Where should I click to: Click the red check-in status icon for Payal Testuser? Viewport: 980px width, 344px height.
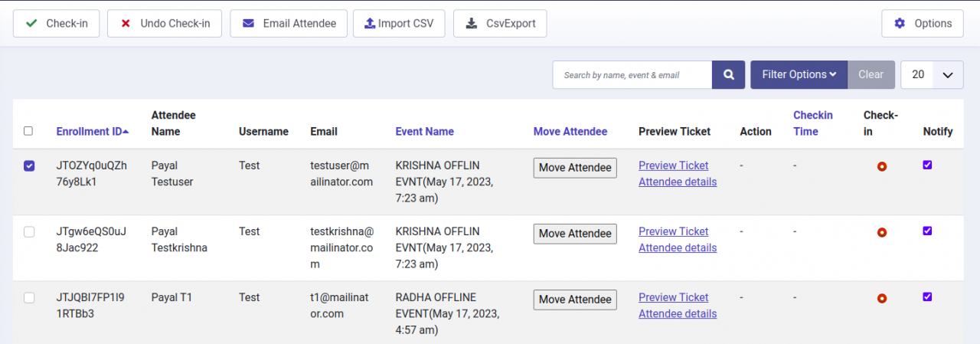coord(881,166)
